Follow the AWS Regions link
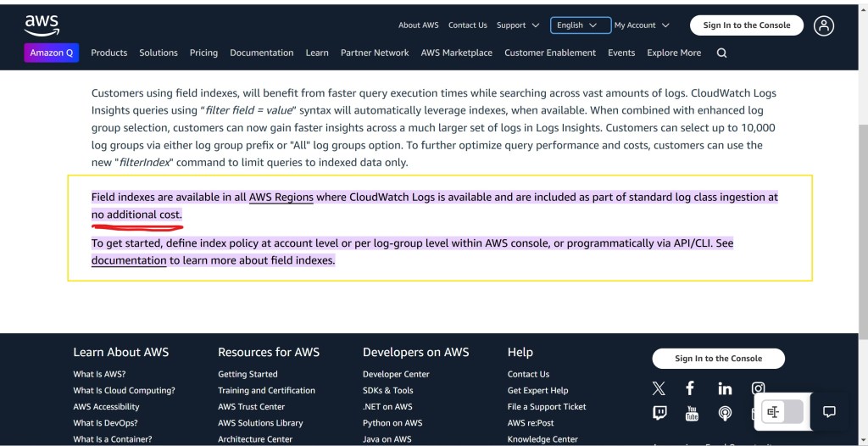The image size is (868, 446). (281, 197)
